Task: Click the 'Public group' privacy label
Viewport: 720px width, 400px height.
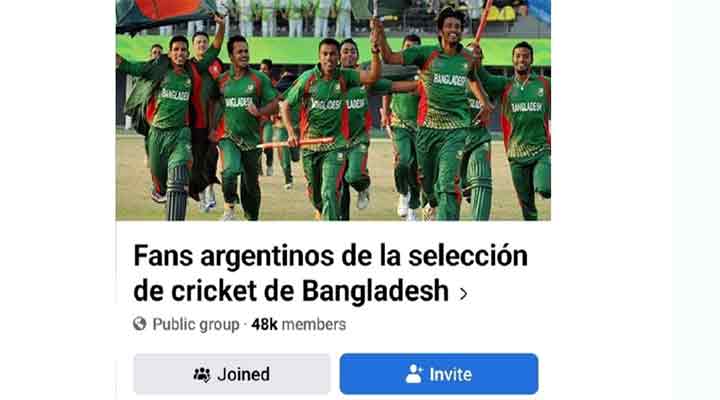Action: [x=196, y=324]
